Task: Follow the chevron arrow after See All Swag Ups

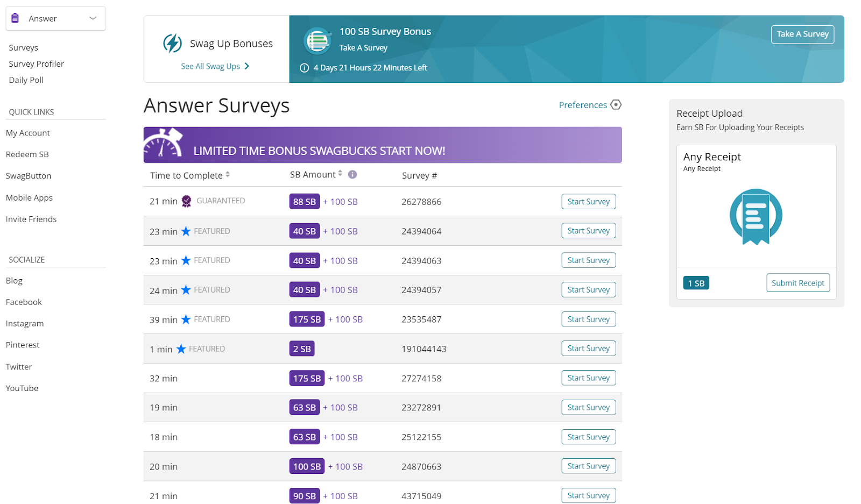Action: 247,66
